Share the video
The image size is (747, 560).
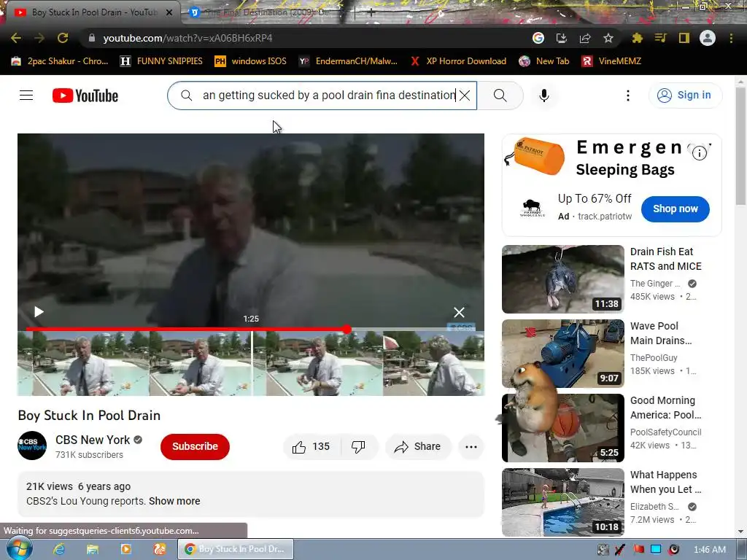(x=418, y=447)
